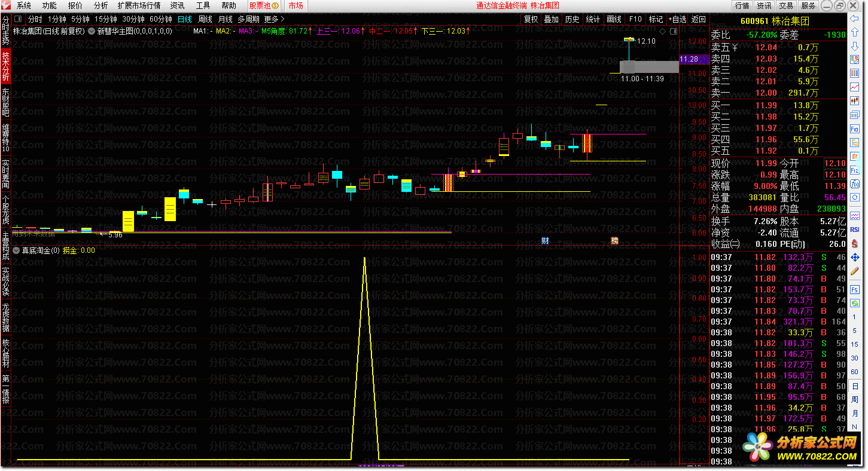Select the crosshair move tool icon
The image size is (868, 471).
tap(855, 257)
